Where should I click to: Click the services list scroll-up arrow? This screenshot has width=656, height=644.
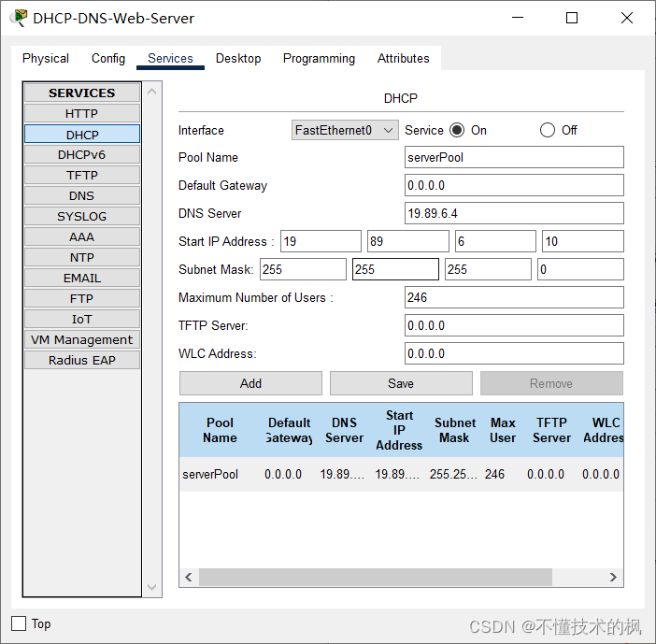click(152, 92)
